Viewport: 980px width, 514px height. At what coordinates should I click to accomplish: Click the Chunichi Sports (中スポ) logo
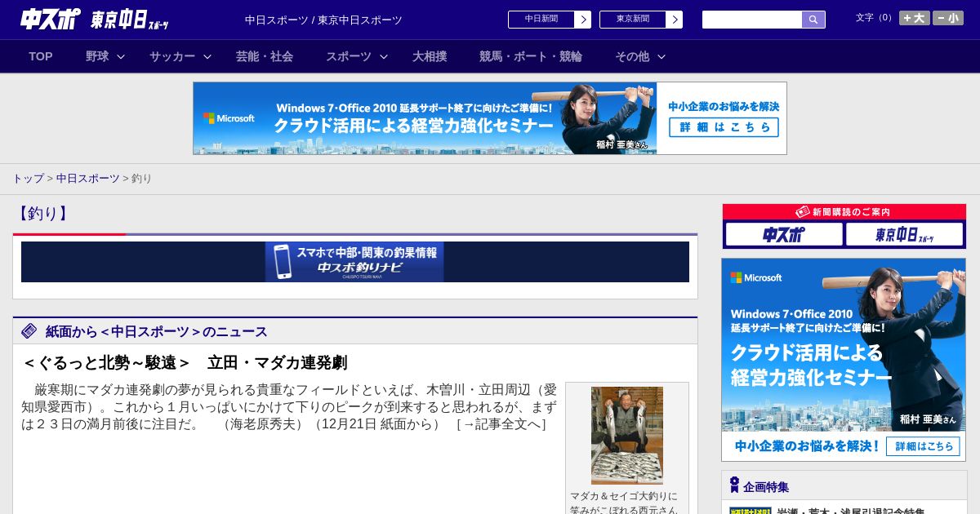click(x=51, y=19)
